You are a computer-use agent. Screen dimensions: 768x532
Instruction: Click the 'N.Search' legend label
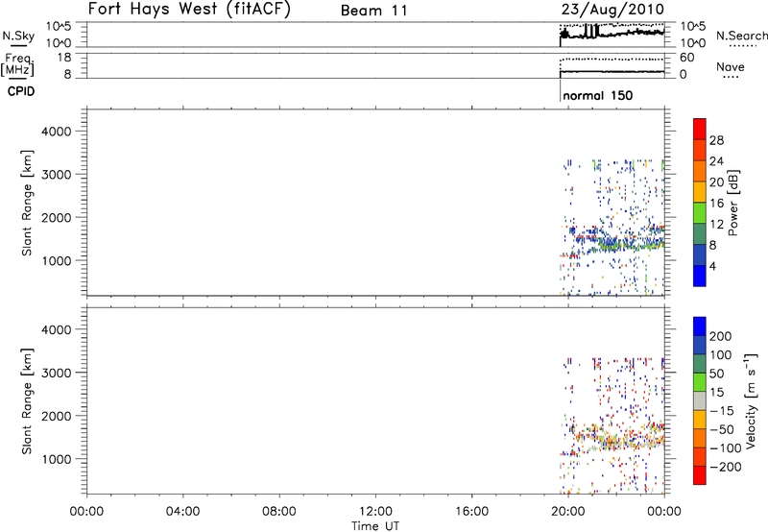[x=741, y=36]
